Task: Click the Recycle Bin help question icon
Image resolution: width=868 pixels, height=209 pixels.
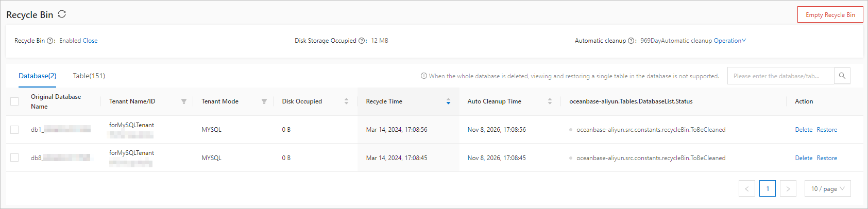Action: [x=50, y=41]
